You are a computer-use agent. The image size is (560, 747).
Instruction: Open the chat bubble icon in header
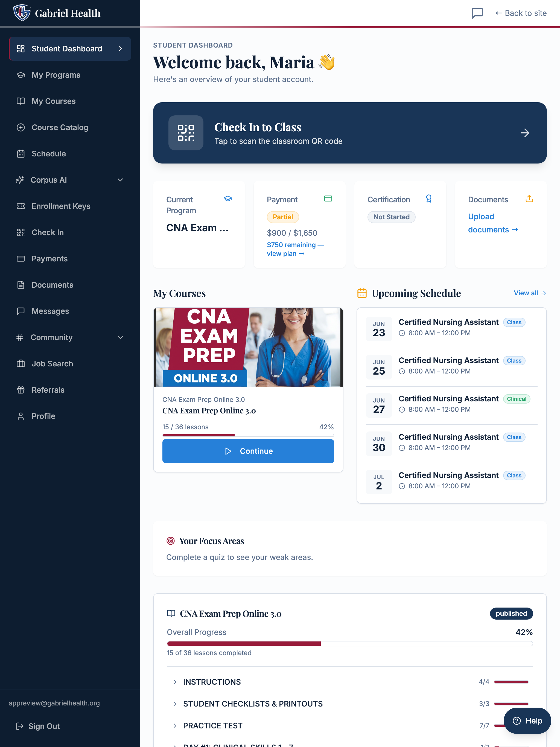pos(477,13)
